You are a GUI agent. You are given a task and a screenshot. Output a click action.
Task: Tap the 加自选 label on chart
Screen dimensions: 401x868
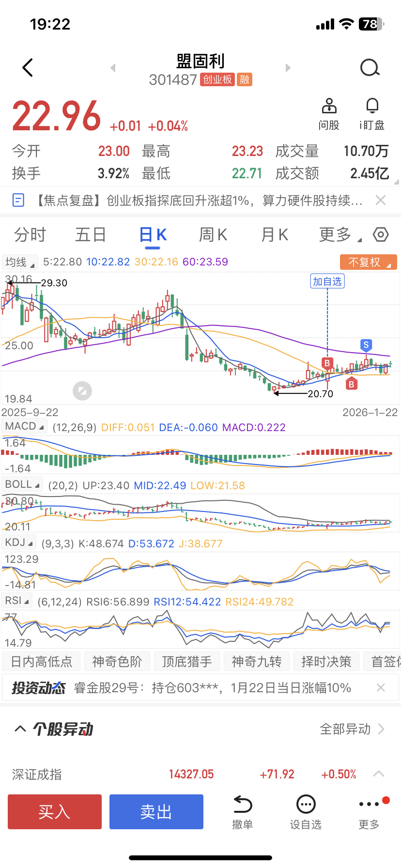[327, 281]
